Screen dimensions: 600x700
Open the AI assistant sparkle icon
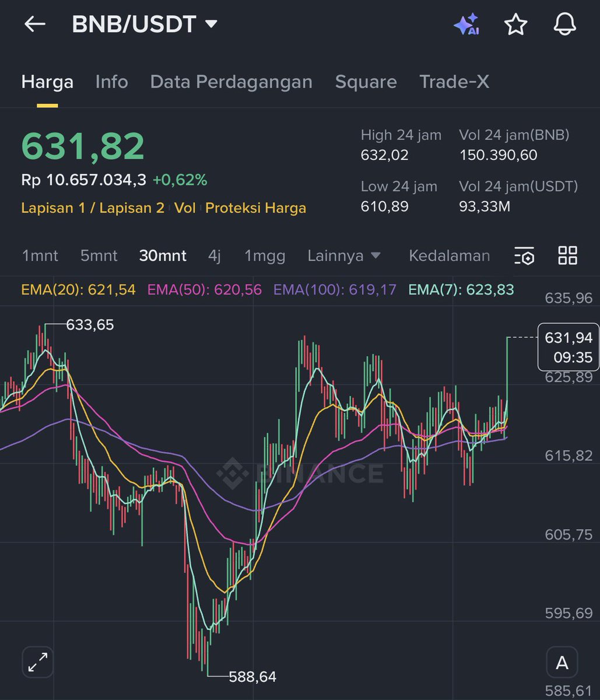coord(466,24)
